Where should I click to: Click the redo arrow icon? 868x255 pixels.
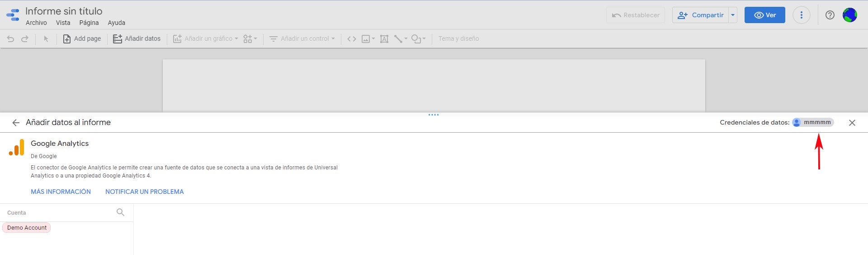click(x=25, y=39)
